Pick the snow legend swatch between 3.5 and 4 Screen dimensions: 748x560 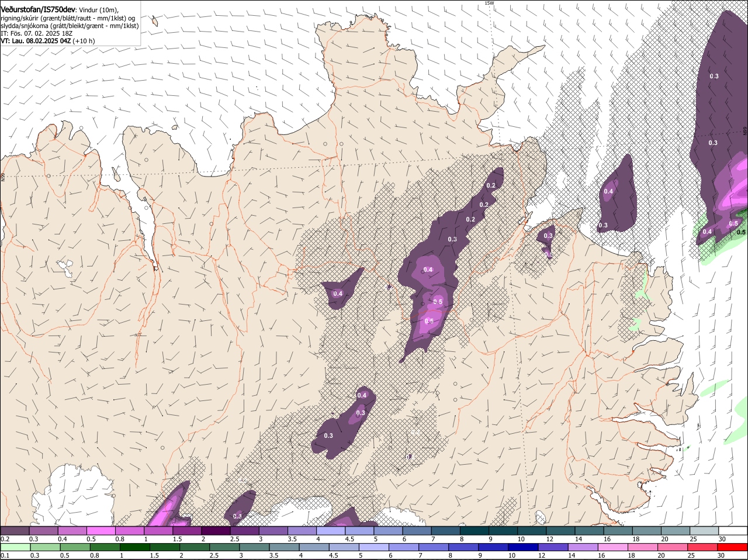[x=302, y=530]
